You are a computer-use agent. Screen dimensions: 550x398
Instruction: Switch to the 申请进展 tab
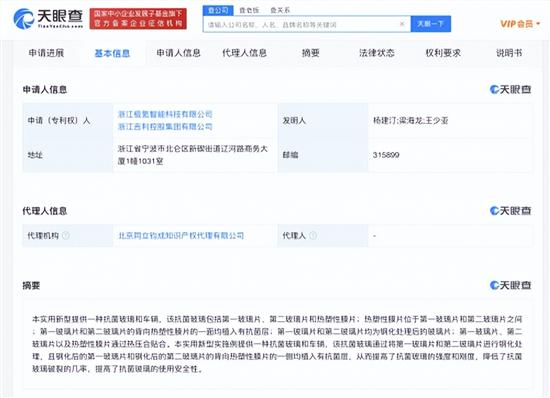[x=46, y=53]
